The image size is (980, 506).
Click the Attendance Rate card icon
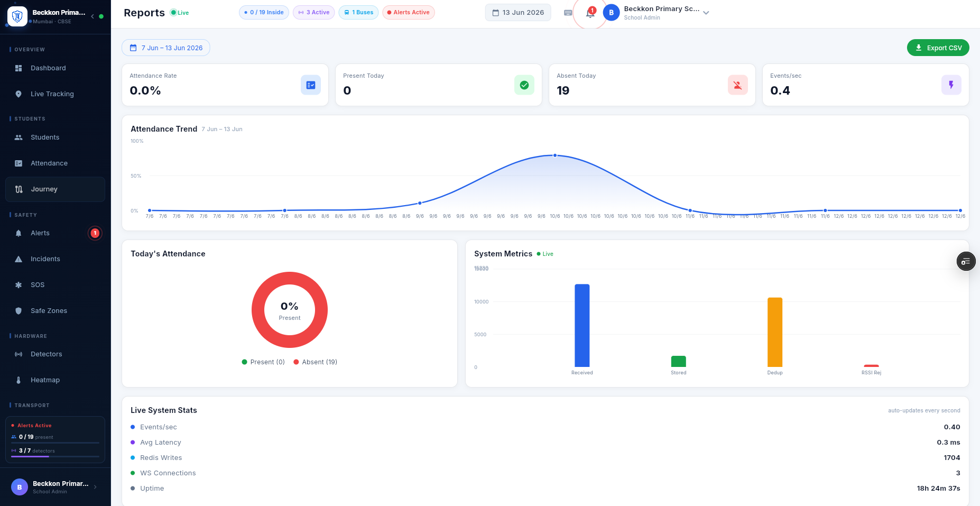pyautogui.click(x=311, y=85)
